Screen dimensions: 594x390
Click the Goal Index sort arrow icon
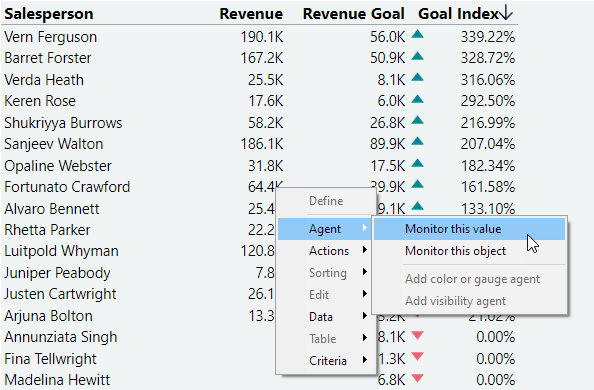pyautogui.click(x=506, y=13)
